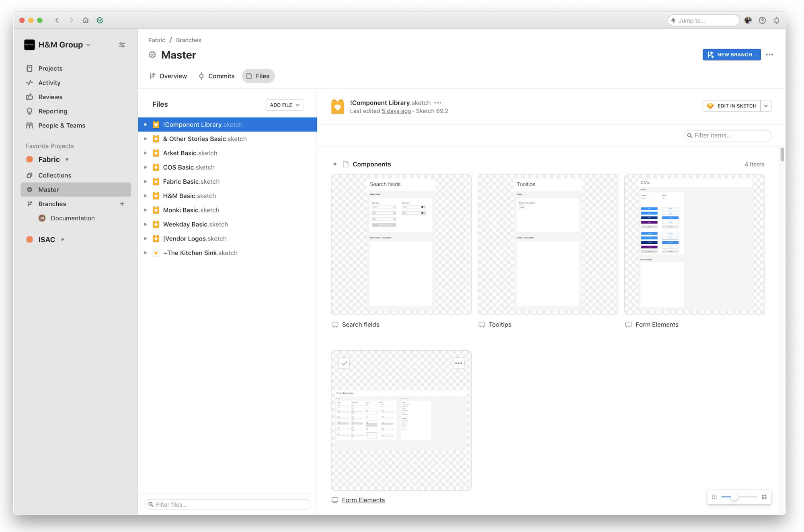
Task: Expand the !Component Library file row
Action: (145, 124)
